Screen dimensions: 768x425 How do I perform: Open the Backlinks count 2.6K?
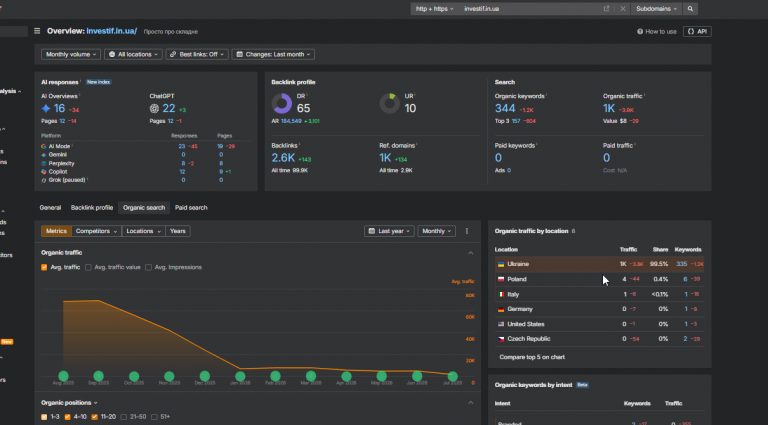tap(283, 158)
